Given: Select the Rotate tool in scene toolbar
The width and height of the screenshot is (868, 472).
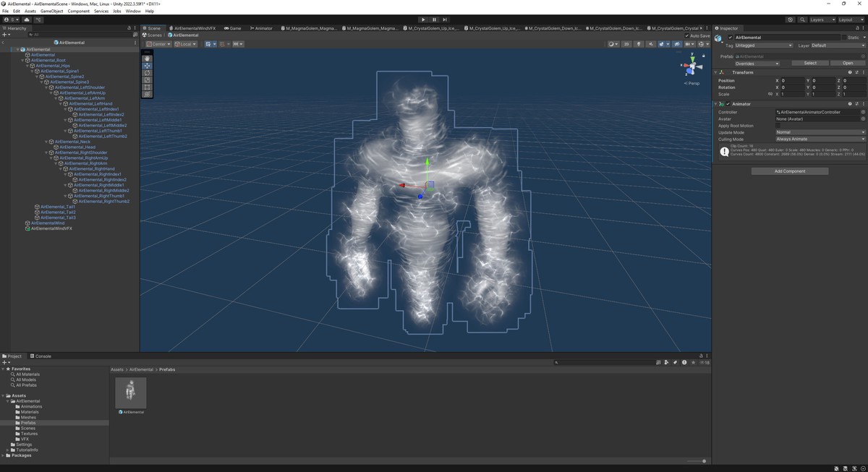Looking at the screenshot, I should pyautogui.click(x=148, y=73).
